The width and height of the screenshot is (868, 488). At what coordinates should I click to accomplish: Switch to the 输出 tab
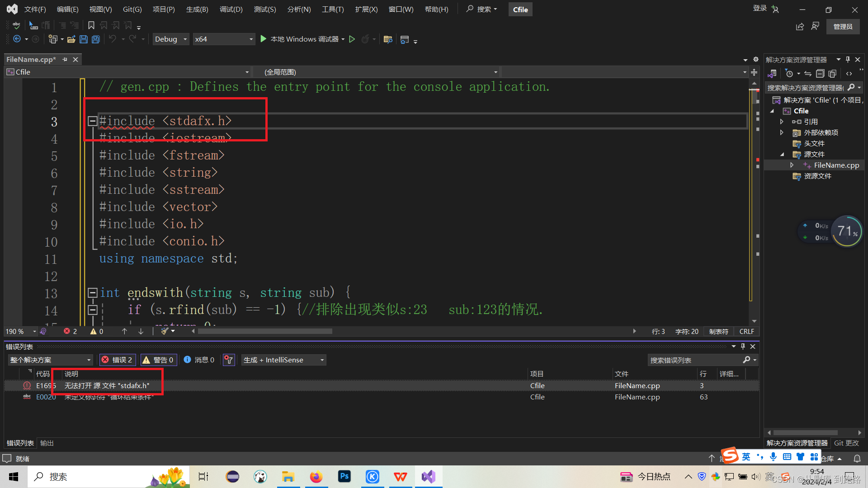[47, 443]
